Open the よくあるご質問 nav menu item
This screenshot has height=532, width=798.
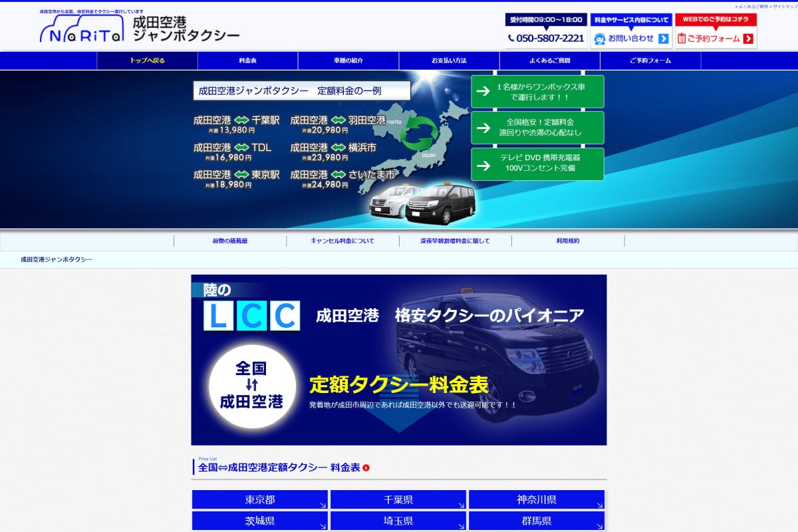[550, 61]
